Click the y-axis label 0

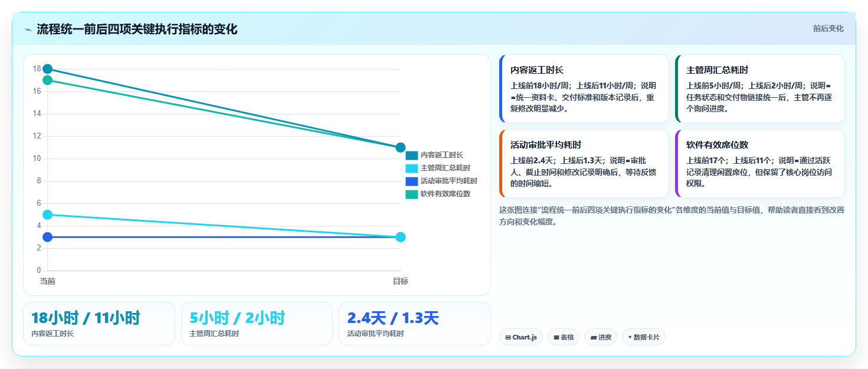pyautogui.click(x=39, y=271)
